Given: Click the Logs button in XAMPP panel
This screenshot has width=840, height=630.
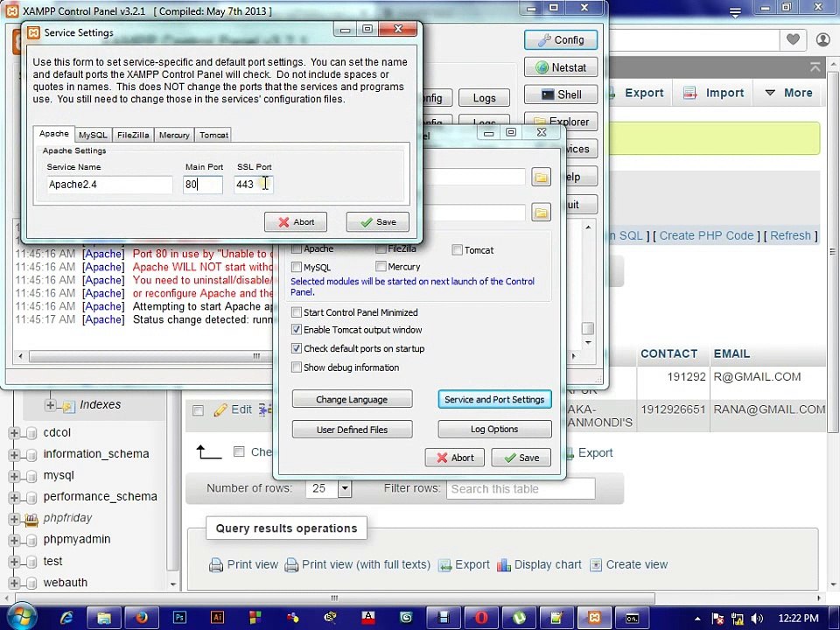Looking at the screenshot, I should 484,98.
